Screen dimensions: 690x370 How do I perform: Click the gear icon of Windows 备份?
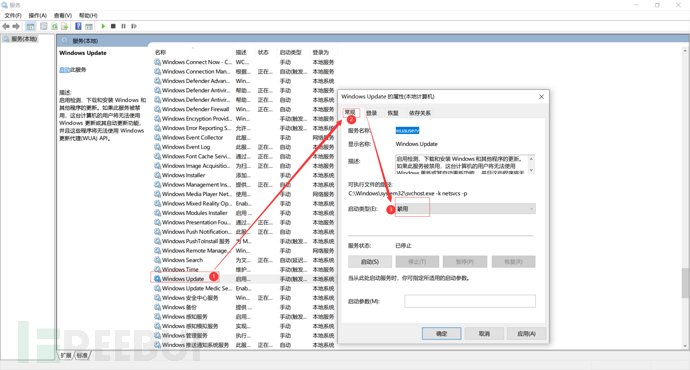click(x=157, y=307)
